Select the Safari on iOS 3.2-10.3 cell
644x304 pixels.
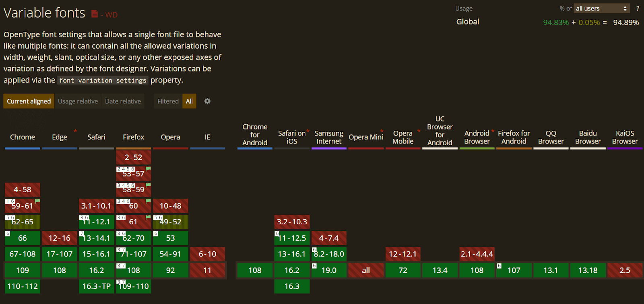[292, 222]
